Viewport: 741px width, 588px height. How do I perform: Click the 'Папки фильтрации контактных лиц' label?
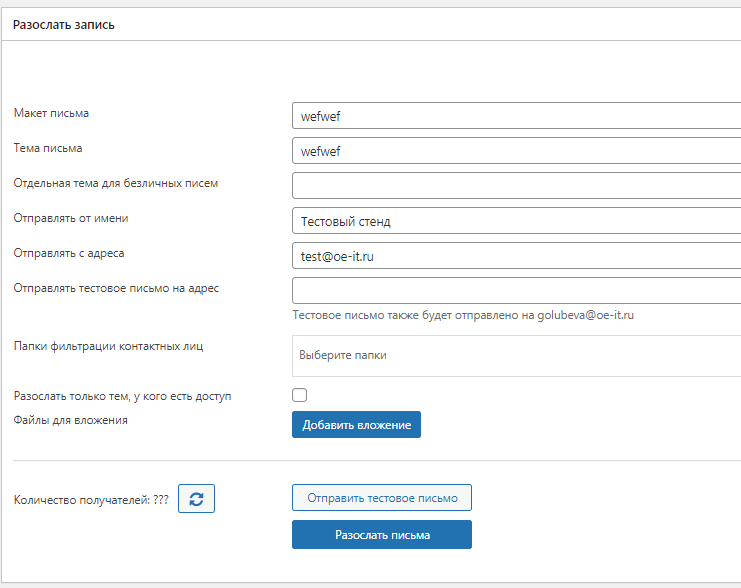point(108,346)
